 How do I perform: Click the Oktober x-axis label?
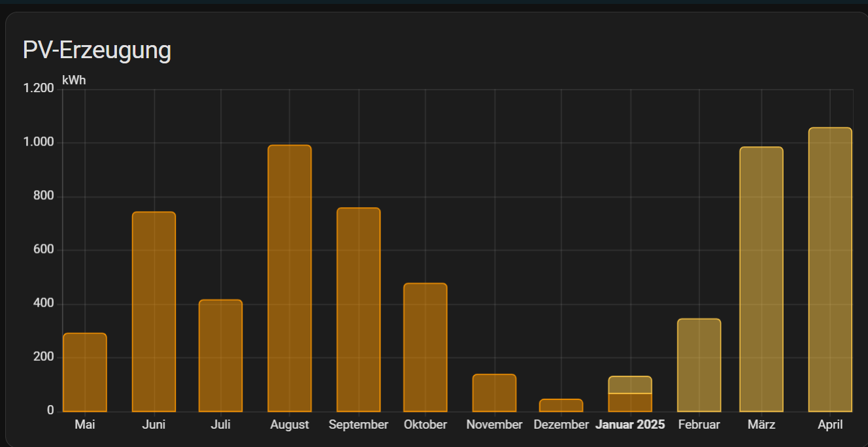(426, 425)
